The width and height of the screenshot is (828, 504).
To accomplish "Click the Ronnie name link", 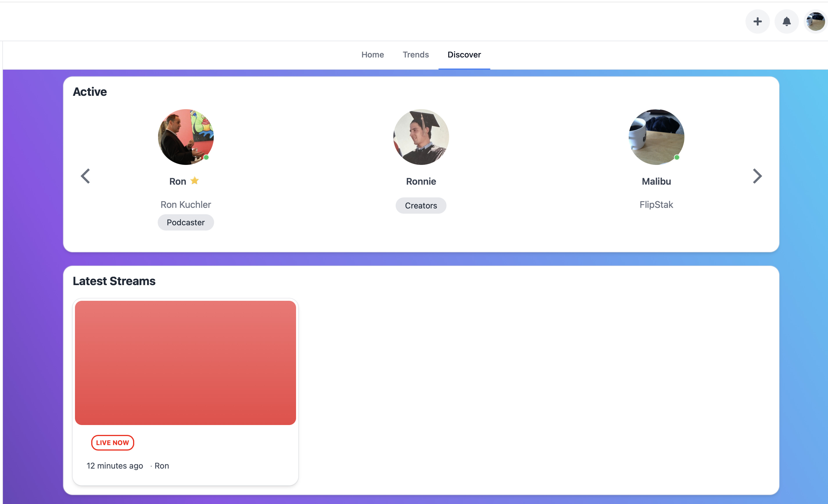I will click(x=421, y=181).
